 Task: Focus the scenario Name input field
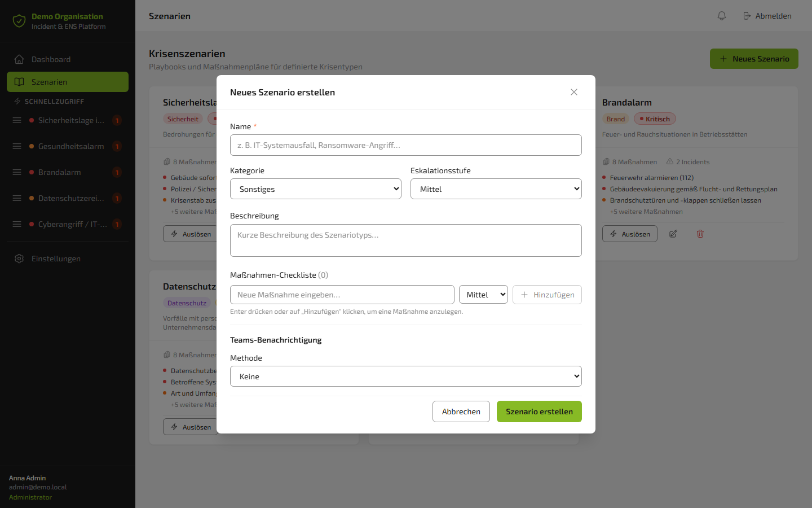(x=406, y=145)
